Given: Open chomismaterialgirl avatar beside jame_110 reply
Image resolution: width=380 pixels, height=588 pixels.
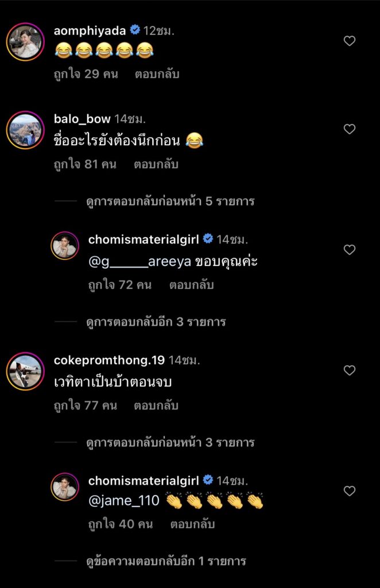Looking at the screenshot, I should pos(64,488).
